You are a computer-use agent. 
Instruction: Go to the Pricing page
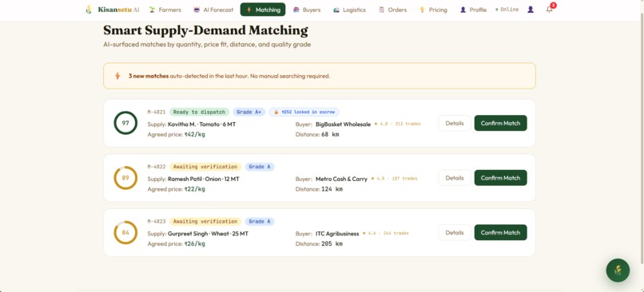(433, 10)
